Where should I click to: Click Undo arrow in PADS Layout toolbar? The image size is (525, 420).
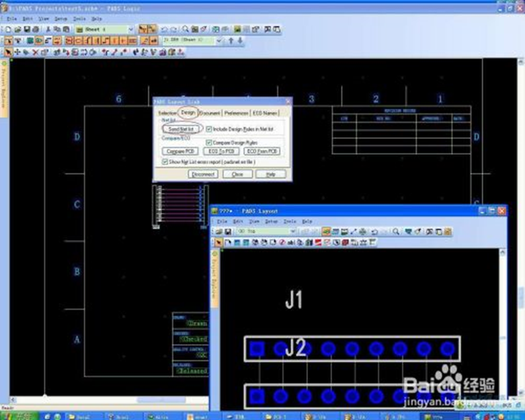click(375, 231)
